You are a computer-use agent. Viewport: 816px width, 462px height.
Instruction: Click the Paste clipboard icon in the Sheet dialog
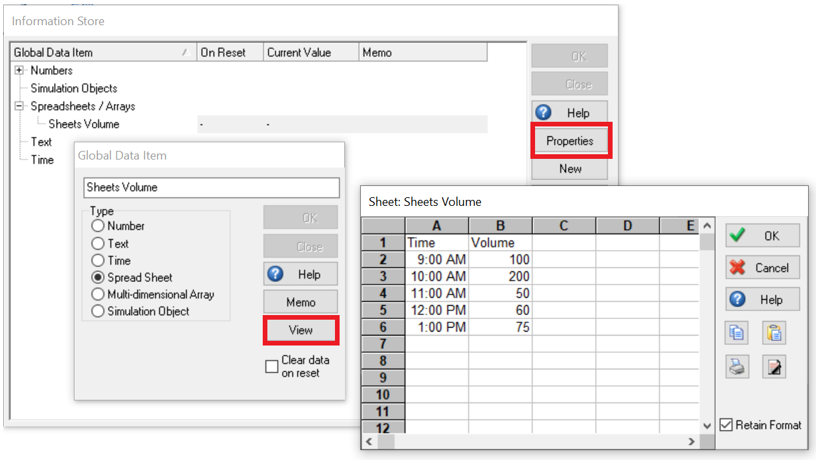coord(773,333)
